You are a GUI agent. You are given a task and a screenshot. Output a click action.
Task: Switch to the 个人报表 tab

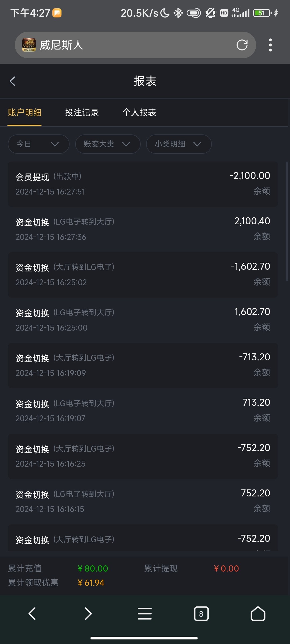(139, 112)
